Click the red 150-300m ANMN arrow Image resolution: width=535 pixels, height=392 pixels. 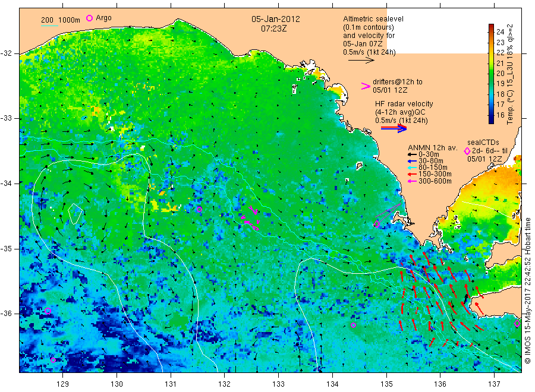pos(412,175)
